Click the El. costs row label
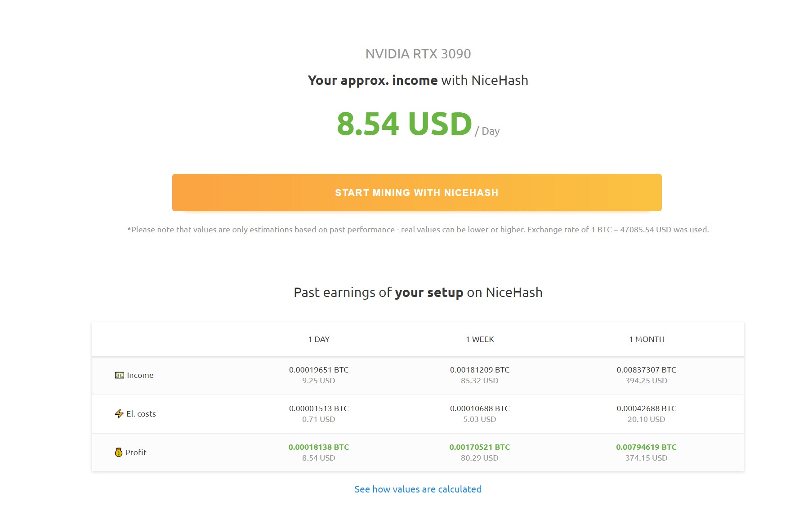 click(141, 414)
